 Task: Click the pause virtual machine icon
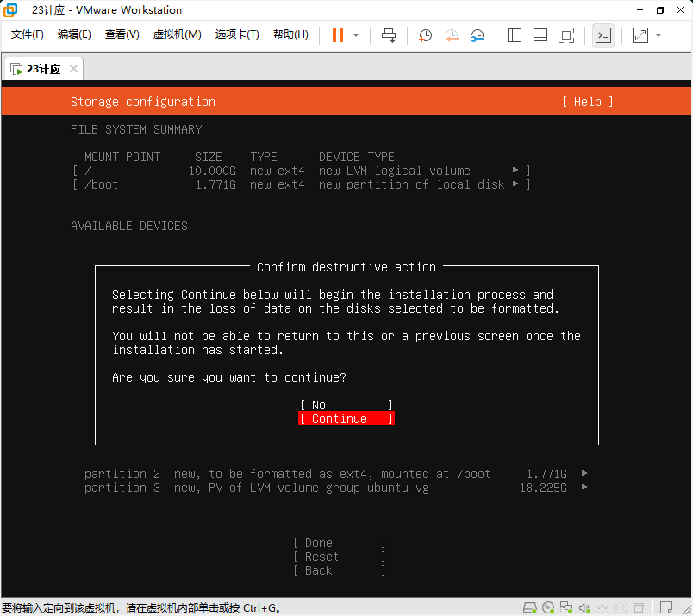click(338, 35)
